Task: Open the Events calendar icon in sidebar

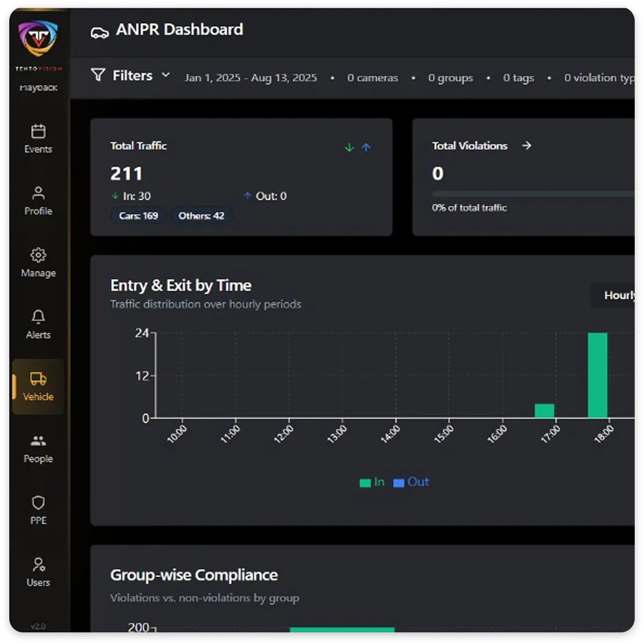Action: 38,132
